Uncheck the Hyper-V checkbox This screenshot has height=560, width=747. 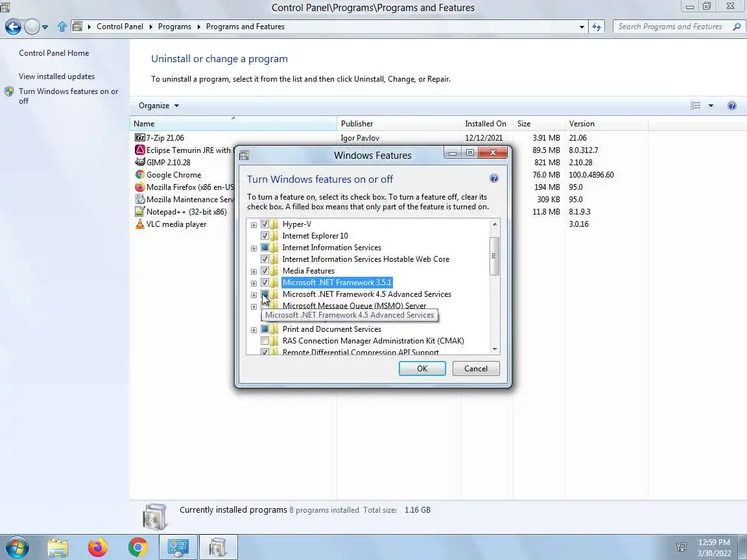(x=265, y=224)
